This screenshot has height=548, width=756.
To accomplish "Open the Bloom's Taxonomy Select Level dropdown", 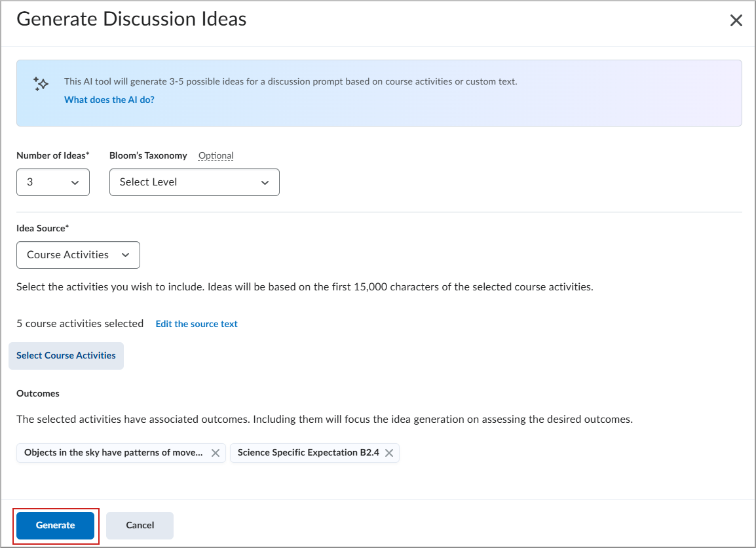I will (194, 182).
